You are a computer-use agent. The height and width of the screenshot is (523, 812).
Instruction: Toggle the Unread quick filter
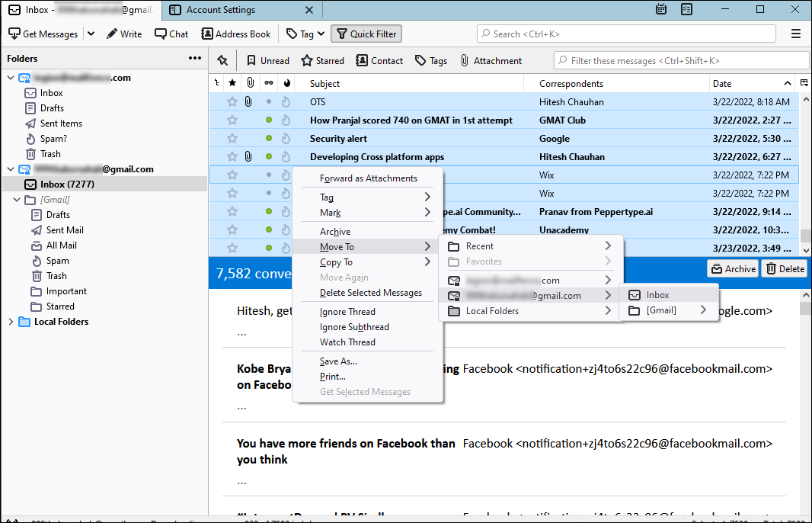267,61
